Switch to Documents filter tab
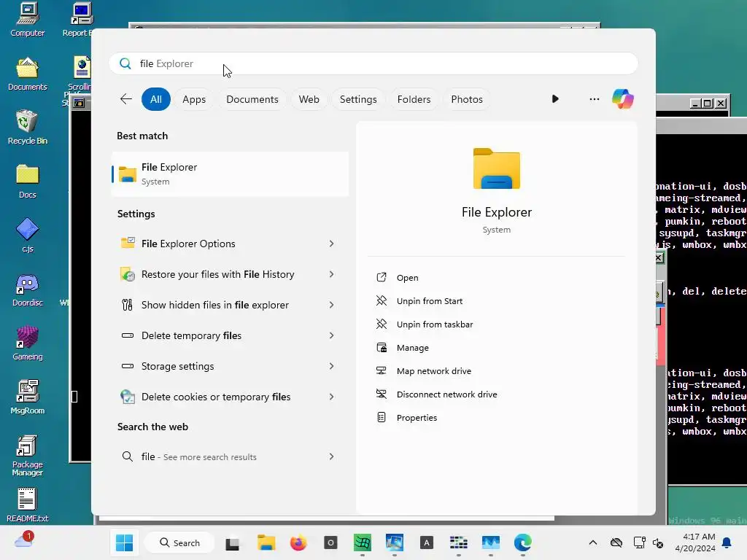 point(252,99)
